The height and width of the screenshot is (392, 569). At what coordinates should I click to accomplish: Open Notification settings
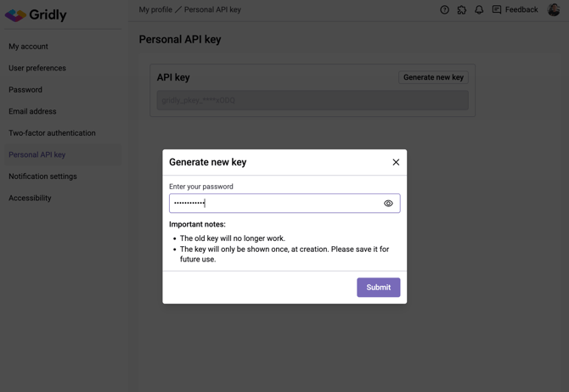coord(63,176)
